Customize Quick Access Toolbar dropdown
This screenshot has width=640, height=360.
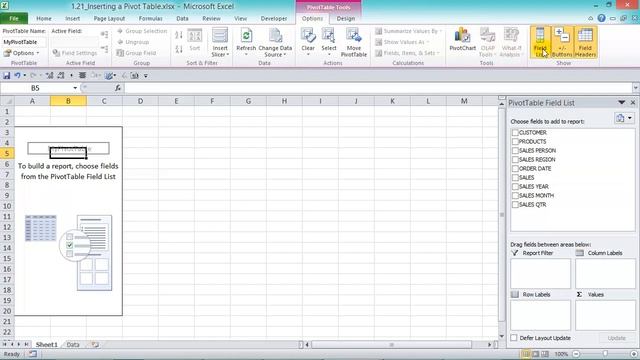click(146, 76)
